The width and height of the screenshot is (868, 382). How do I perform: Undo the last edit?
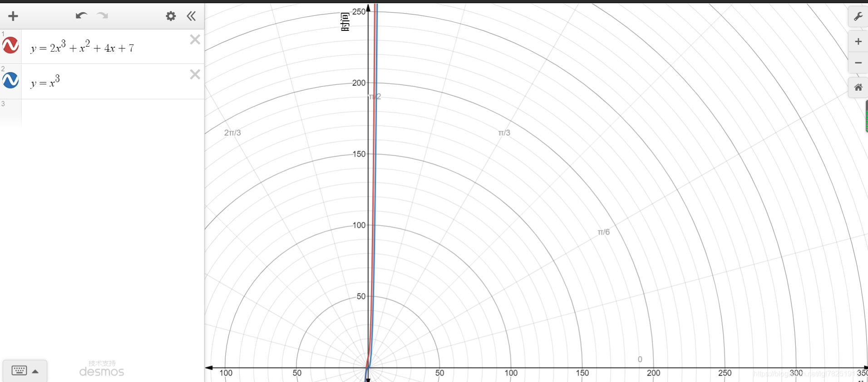click(x=81, y=16)
